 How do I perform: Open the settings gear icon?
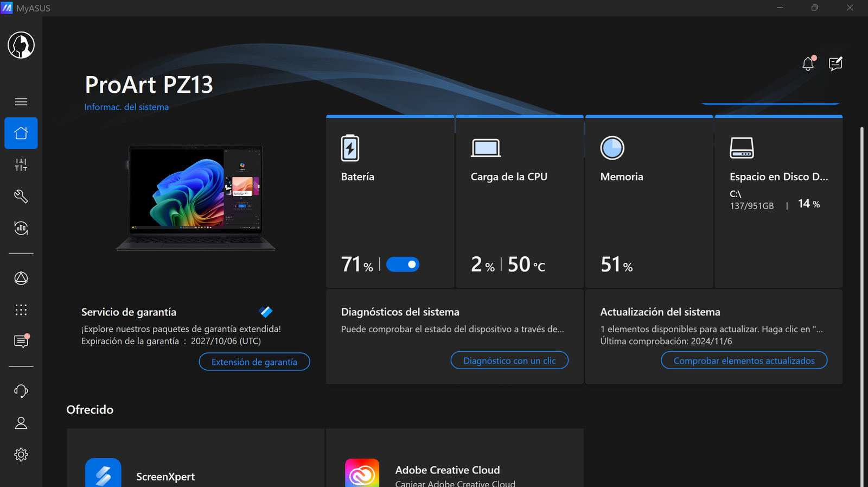[21, 454]
